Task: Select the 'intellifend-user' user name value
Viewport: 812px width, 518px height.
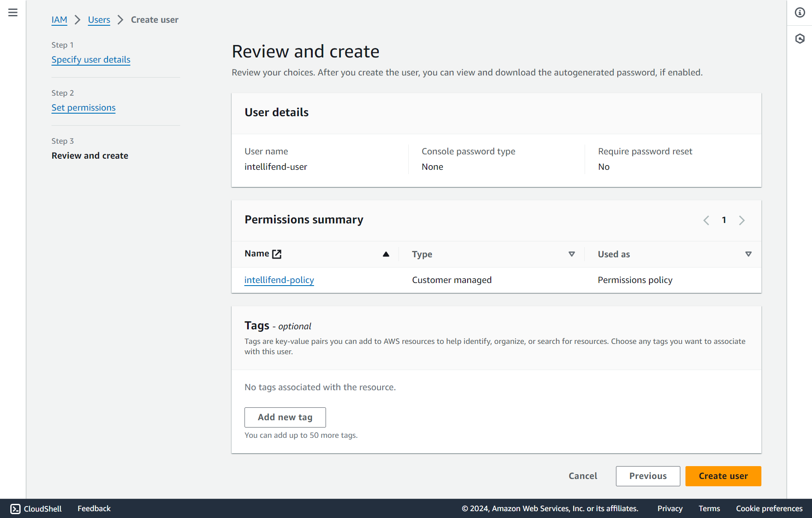Action: pos(276,167)
